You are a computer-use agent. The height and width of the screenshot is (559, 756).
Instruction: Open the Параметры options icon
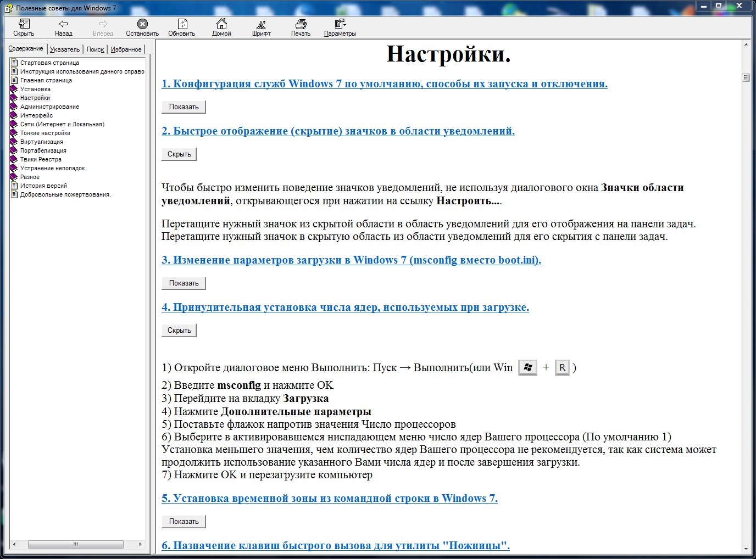pos(340,27)
